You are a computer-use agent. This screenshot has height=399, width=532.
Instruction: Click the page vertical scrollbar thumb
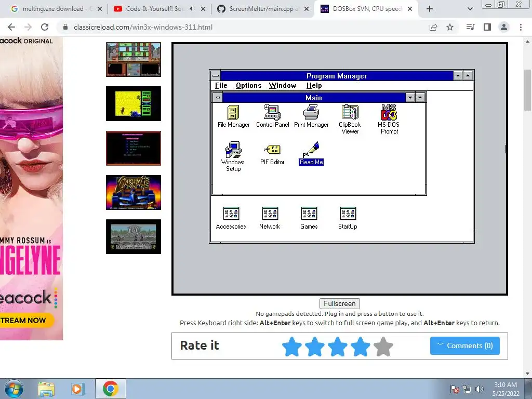528,90
